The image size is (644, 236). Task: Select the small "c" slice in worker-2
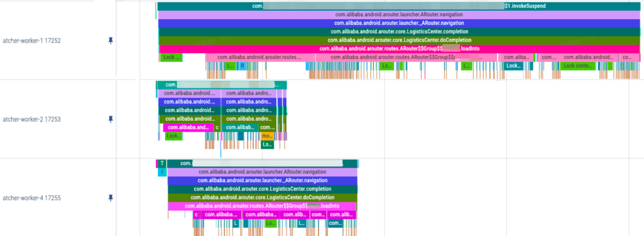[x=217, y=127]
